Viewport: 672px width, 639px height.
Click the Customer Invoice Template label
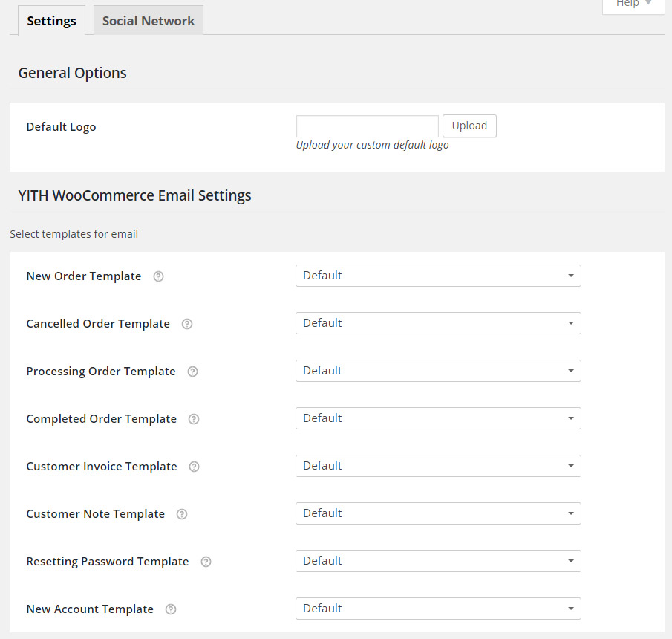(x=102, y=467)
